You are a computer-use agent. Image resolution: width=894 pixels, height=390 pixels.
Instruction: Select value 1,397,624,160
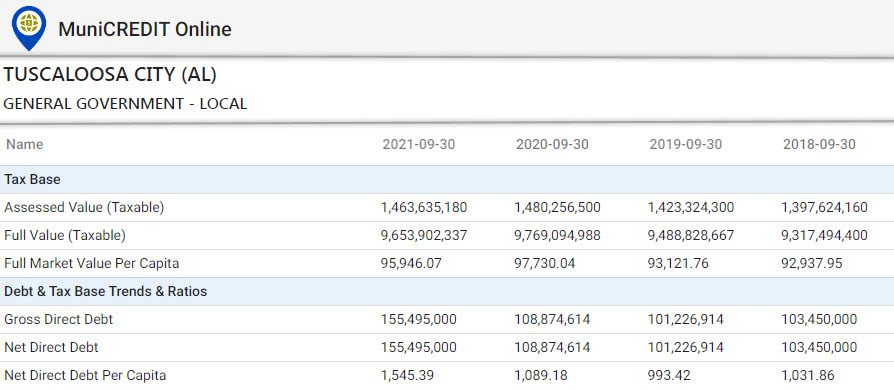[824, 208]
